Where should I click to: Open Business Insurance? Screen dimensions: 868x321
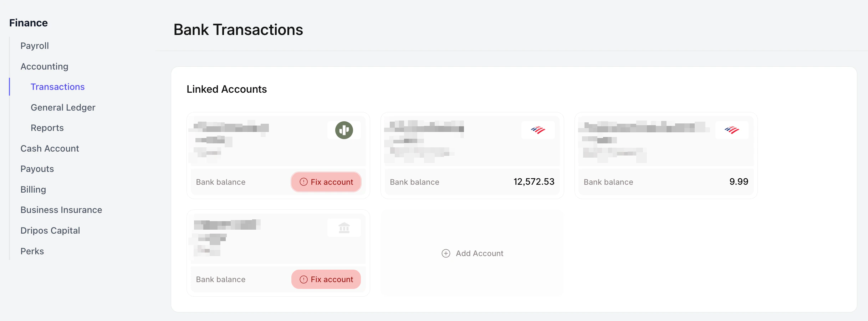click(61, 210)
